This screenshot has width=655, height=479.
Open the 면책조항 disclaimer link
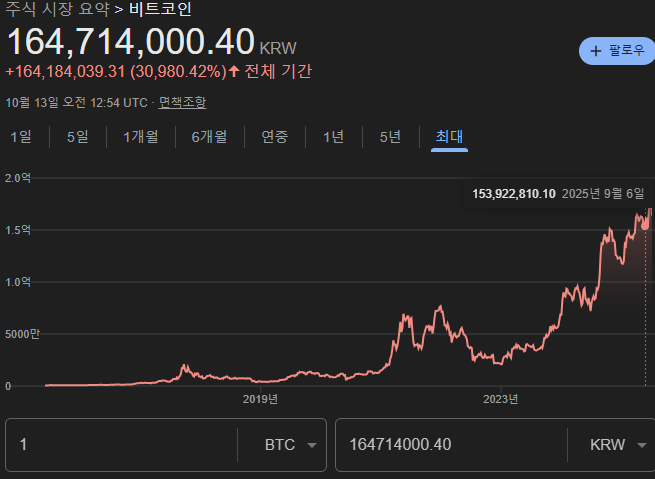pyautogui.click(x=182, y=102)
